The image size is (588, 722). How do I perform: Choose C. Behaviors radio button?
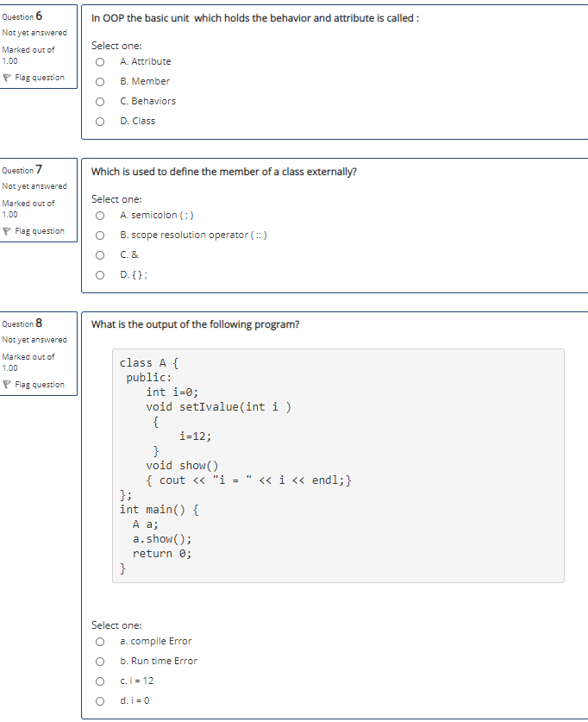(100, 102)
